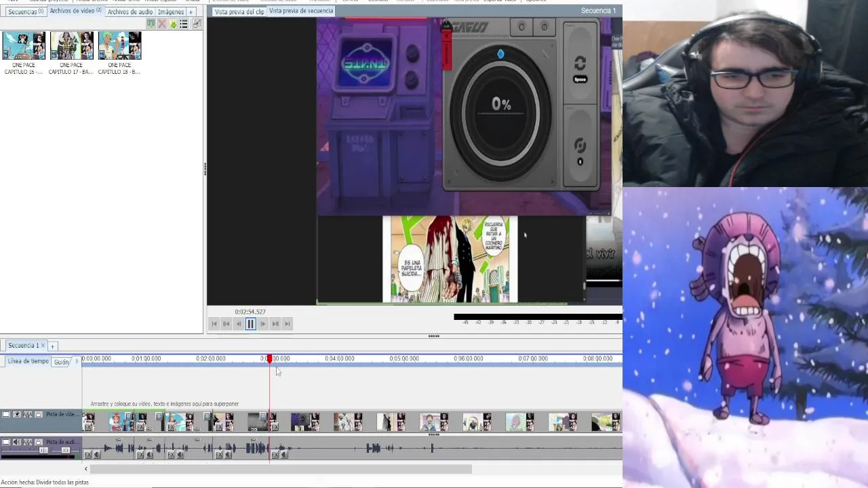
Task: Click the timeline horizontal scrollbar thumb
Action: 281,469
